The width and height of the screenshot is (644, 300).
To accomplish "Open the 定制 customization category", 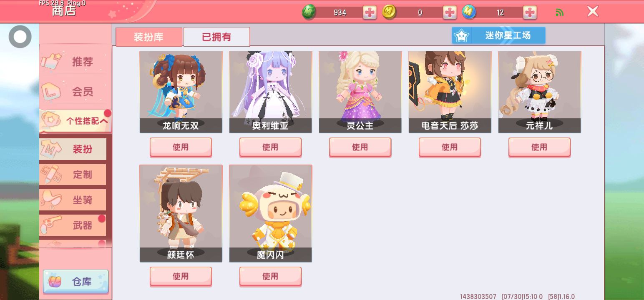I will point(73,175).
